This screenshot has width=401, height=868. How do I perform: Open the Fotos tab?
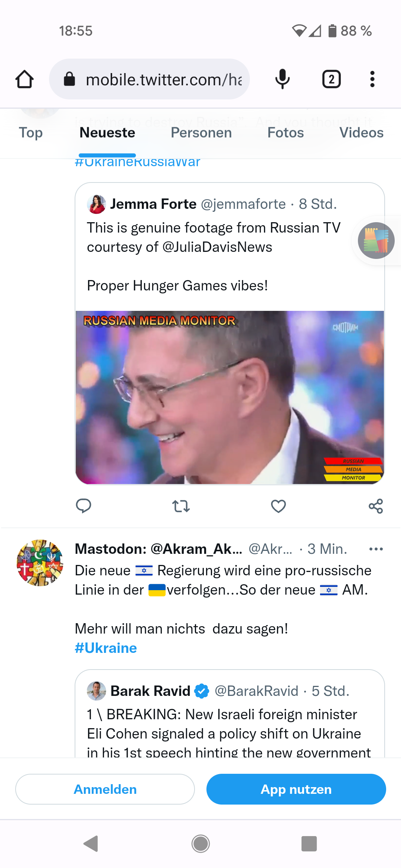286,133
